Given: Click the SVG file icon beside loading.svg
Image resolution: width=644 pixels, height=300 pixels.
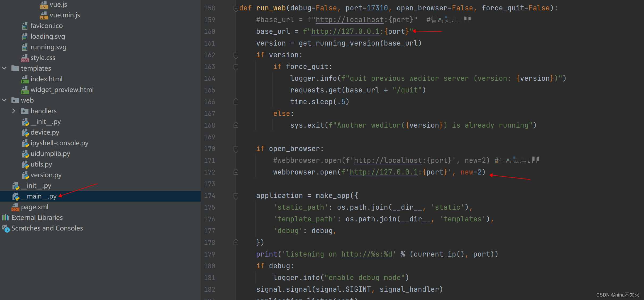Looking at the screenshot, I should (x=25, y=36).
